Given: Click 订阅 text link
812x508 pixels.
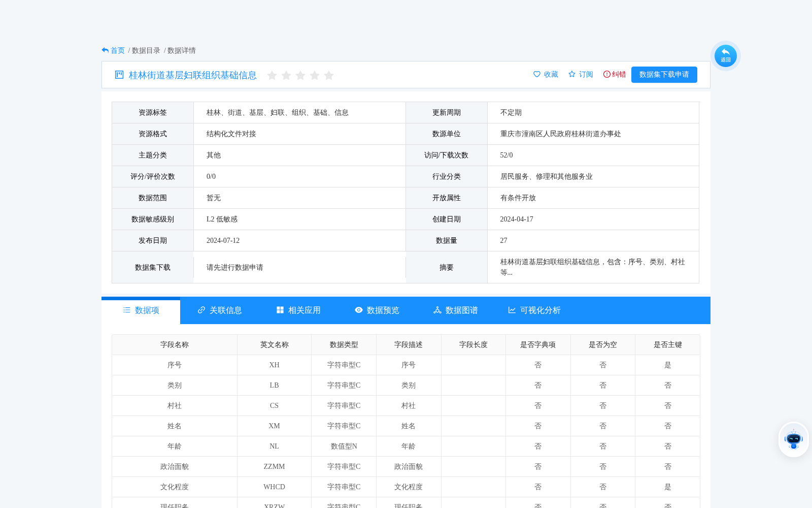Looking at the screenshot, I should [586, 74].
